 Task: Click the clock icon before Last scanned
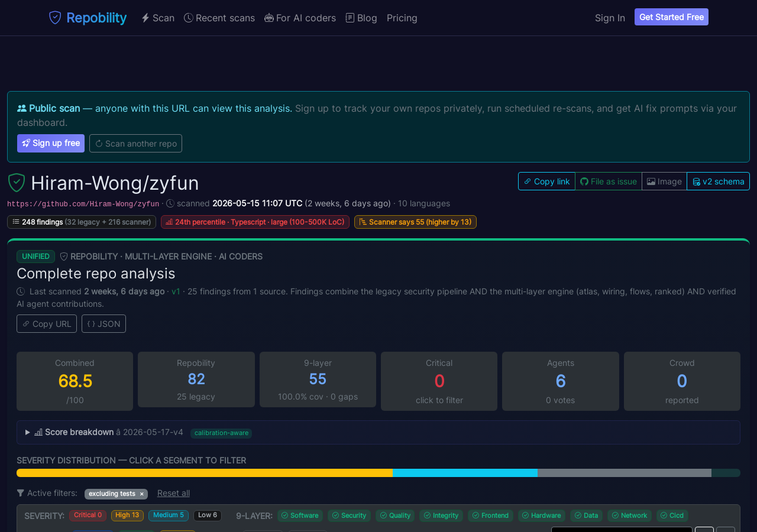click(x=21, y=291)
